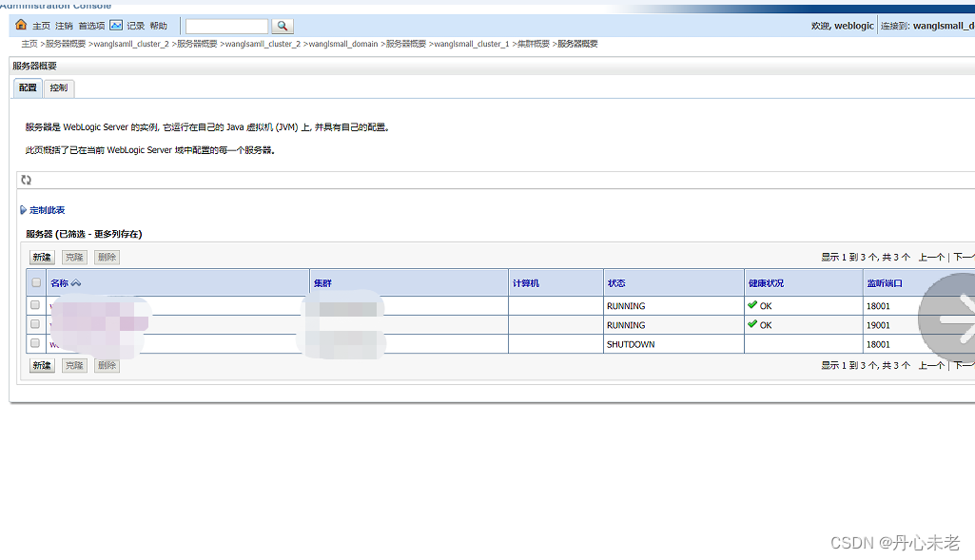The width and height of the screenshot is (975, 560).
Task: Click the 计算机 column header
Action: (x=526, y=283)
